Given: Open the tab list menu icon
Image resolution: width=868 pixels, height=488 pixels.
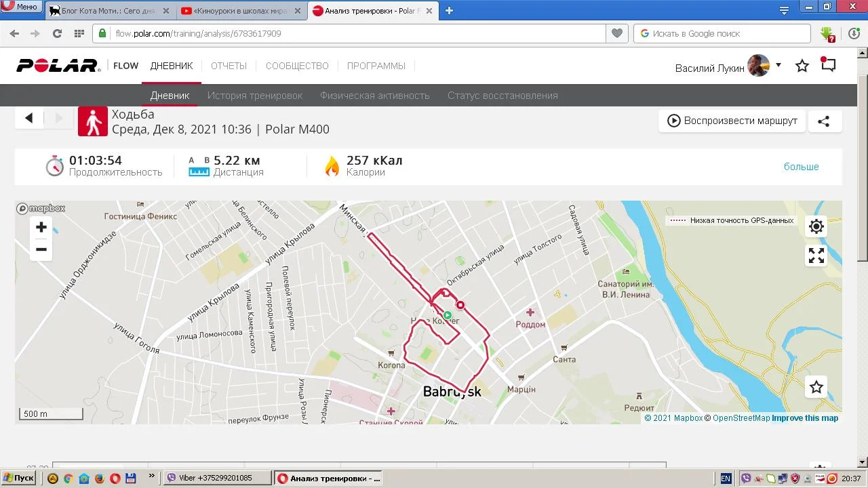Looking at the screenshot, I should tap(784, 10).
